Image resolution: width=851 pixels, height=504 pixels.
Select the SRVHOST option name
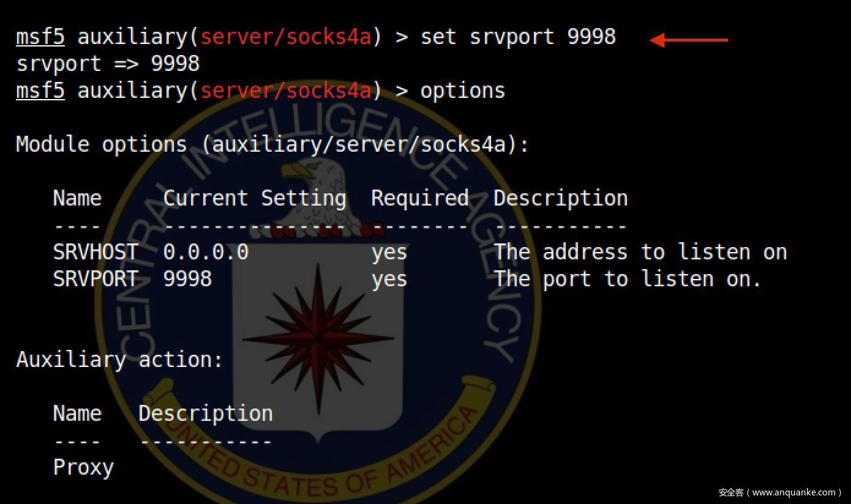click(x=96, y=252)
